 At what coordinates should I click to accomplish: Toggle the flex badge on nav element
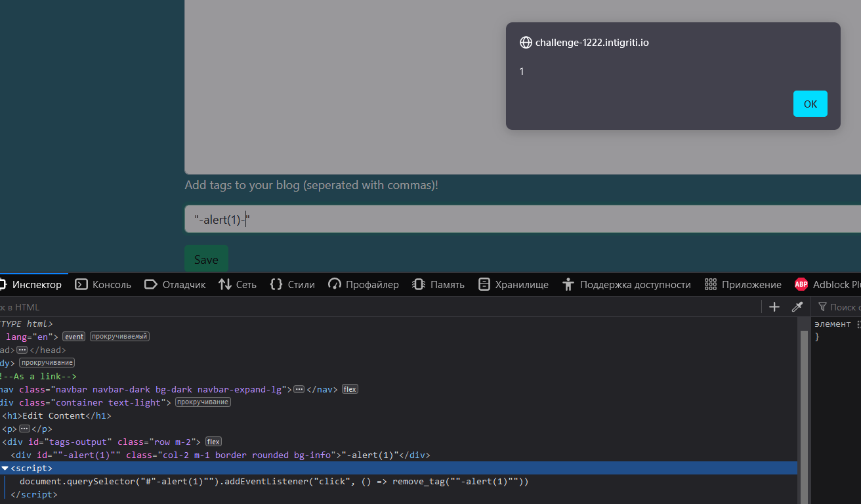click(350, 389)
